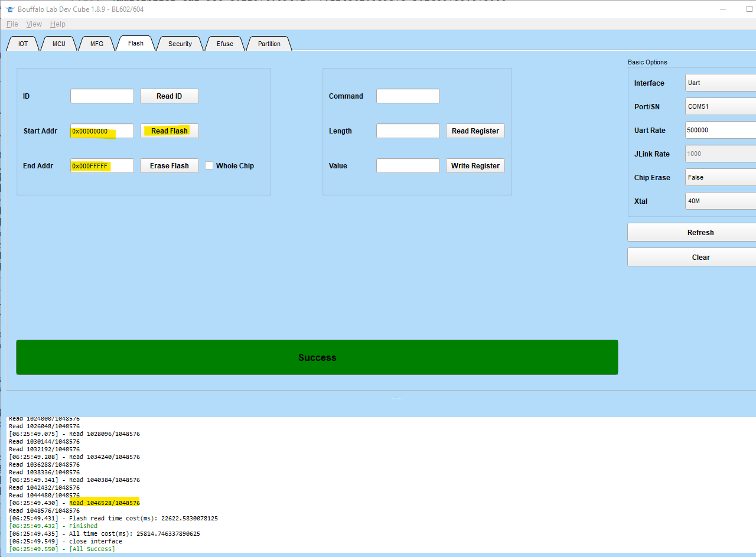Switch to the MCU tab

coord(59,44)
